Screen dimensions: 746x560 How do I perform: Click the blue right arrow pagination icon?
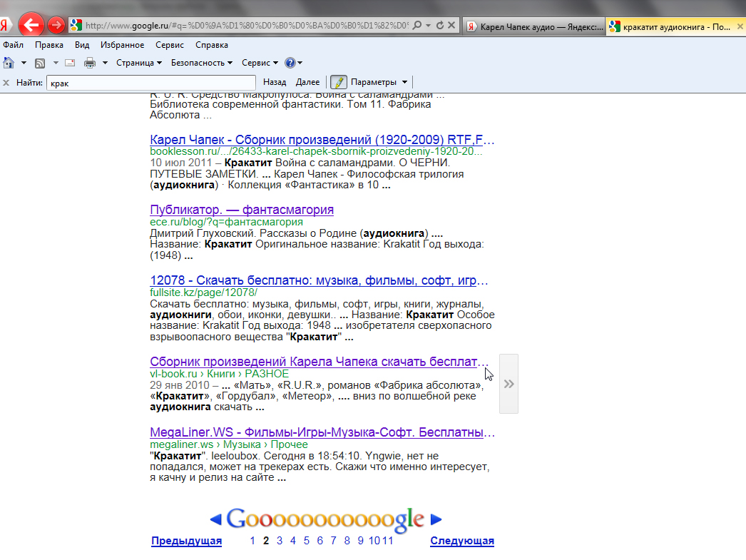click(x=436, y=519)
